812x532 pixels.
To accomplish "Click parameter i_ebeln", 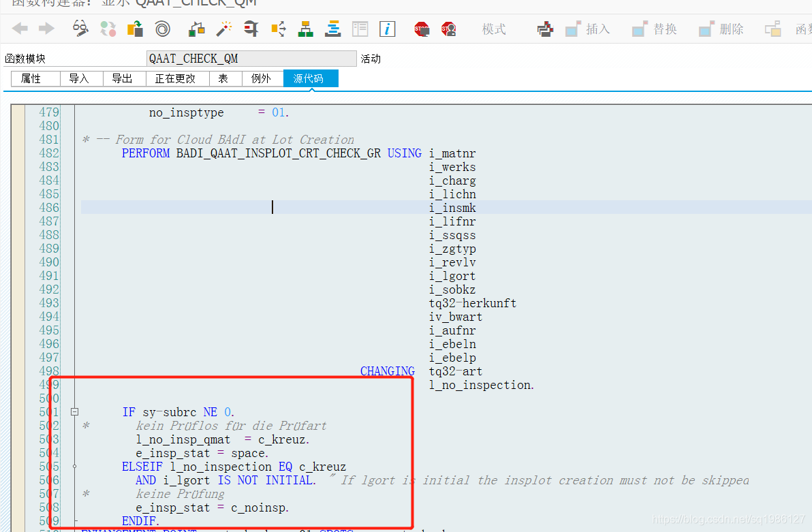I will (452, 344).
